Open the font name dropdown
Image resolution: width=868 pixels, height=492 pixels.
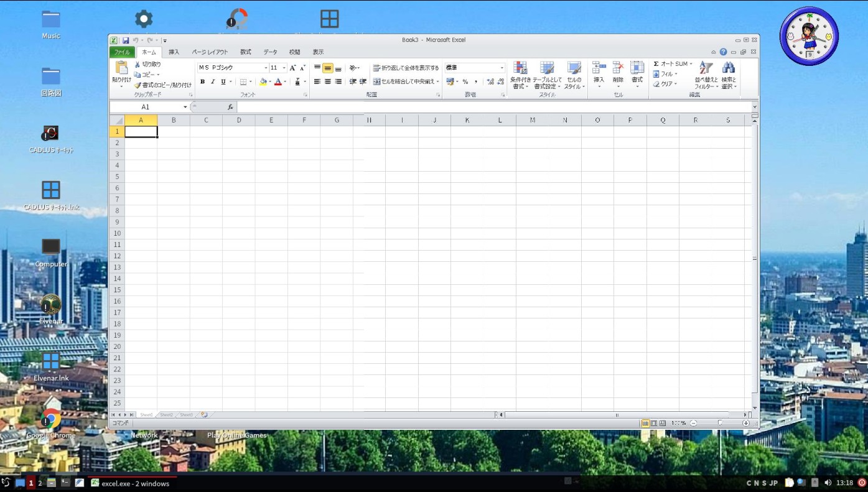tap(266, 67)
